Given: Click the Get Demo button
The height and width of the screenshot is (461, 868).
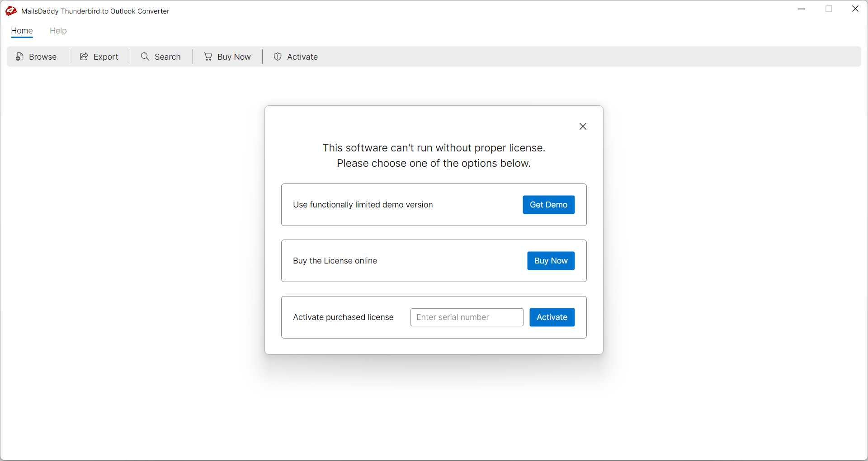Looking at the screenshot, I should 549,205.
